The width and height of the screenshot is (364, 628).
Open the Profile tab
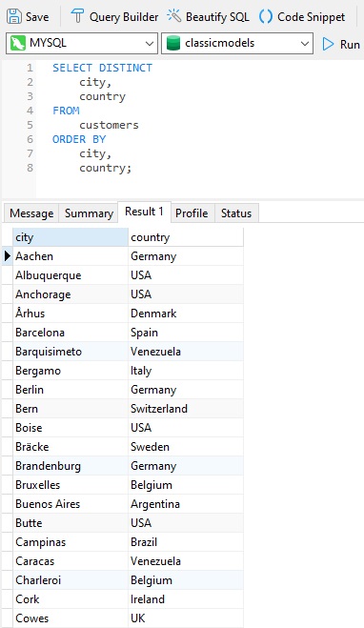coord(192,213)
